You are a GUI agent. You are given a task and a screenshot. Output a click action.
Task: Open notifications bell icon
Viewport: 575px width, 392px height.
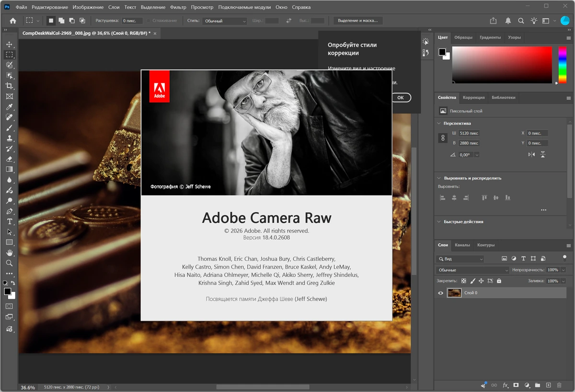[x=507, y=21]
